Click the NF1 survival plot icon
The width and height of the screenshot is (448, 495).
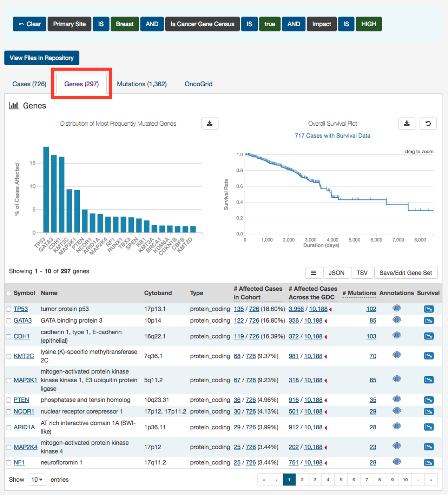[x=429, y=462]
